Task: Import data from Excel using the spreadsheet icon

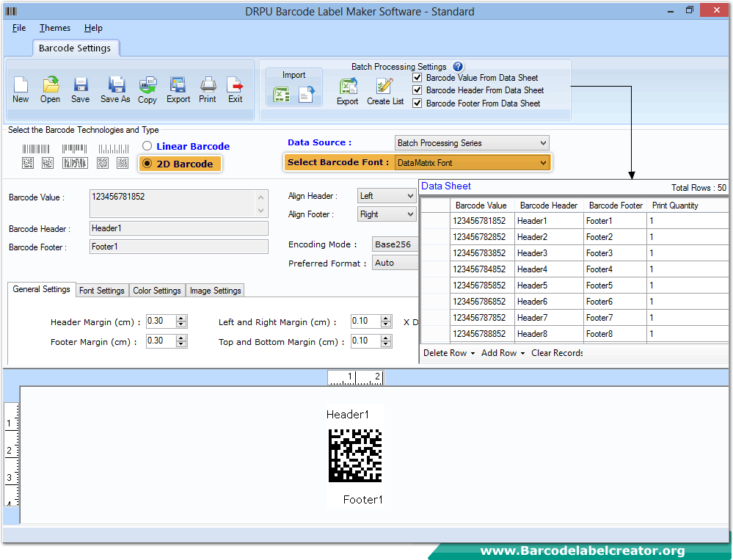Action: coord(281,95)
